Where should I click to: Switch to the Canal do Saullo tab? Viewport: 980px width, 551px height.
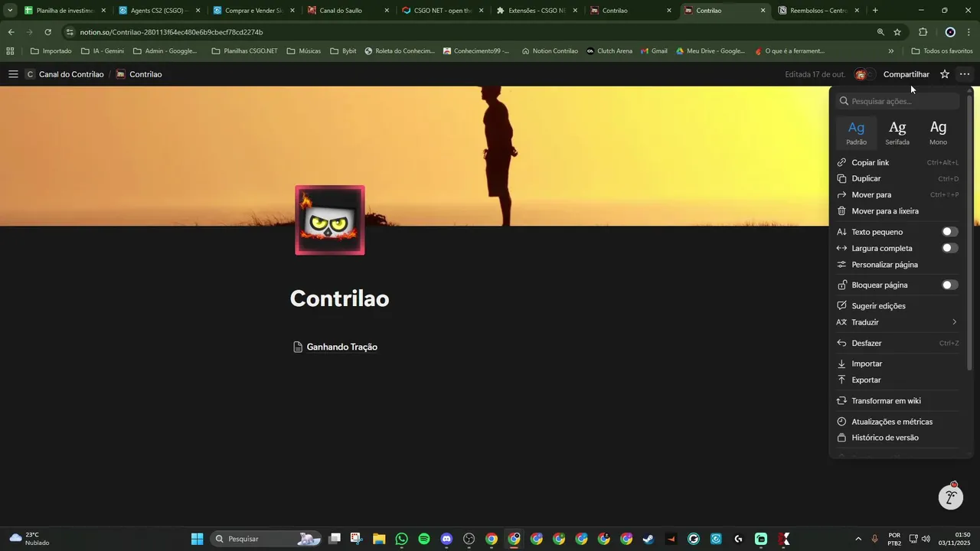348,11
